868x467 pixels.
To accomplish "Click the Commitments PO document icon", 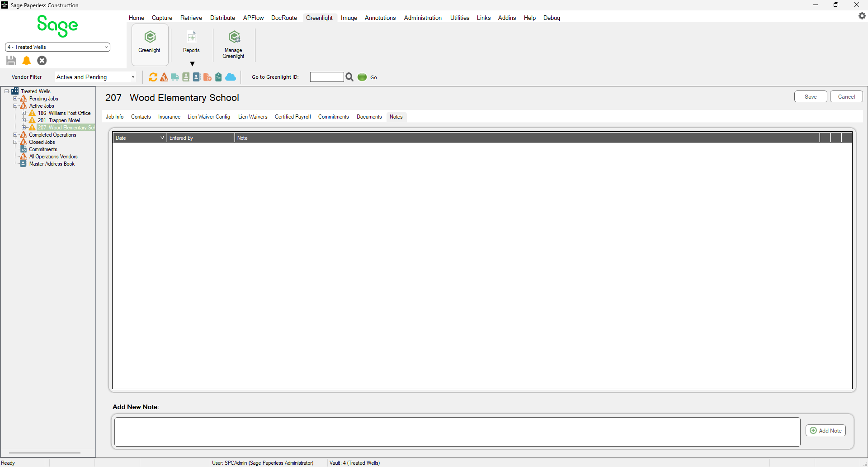I will pos(24,149).
